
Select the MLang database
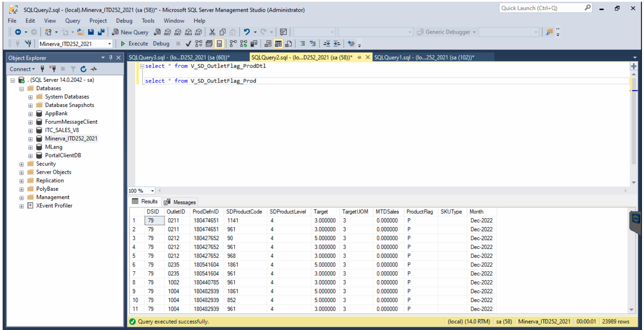[53, 147]
